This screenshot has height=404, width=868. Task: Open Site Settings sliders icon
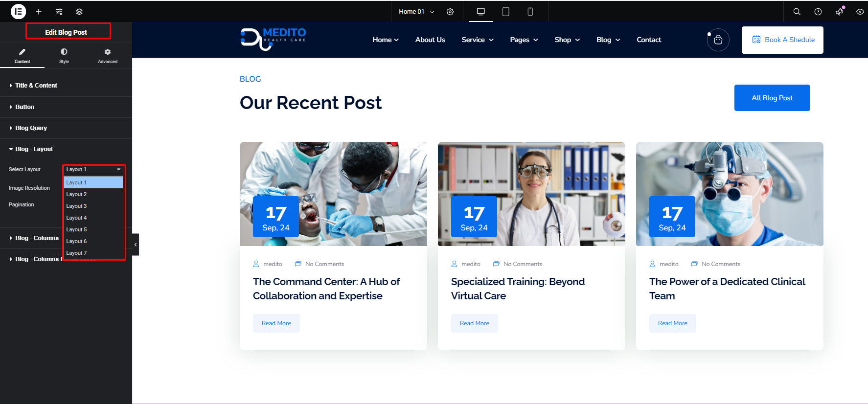(x=59, y=12)
